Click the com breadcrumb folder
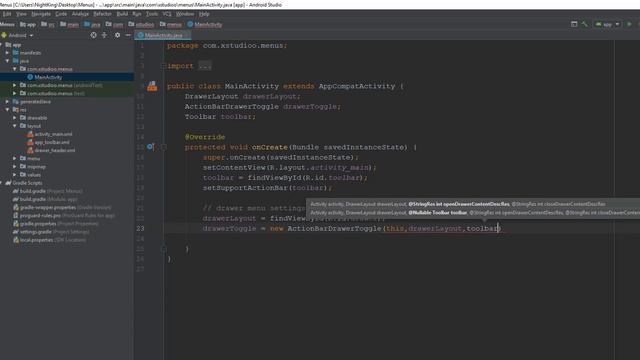The height and width of the screenshot is (360, 640). tap(114, 24)
